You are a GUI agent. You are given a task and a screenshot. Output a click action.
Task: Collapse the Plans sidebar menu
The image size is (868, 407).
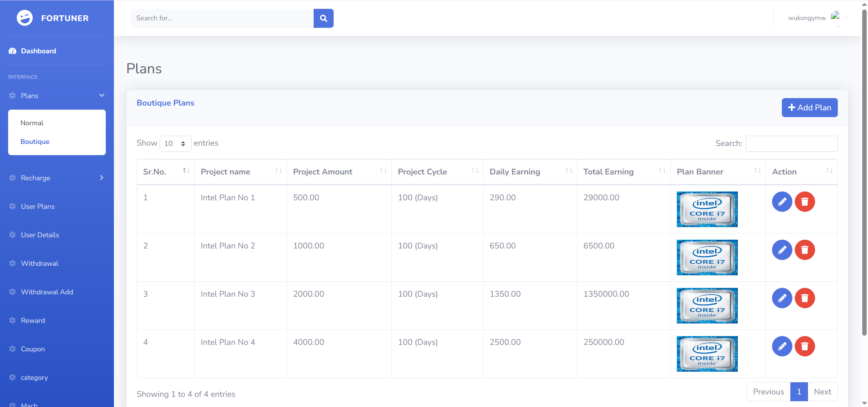point(57,96)
